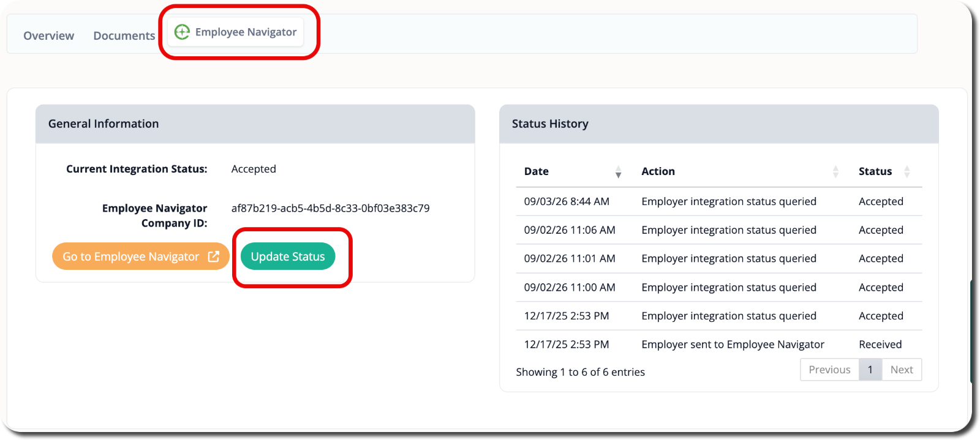Click the Update Status button

click(x=288, y=256)
